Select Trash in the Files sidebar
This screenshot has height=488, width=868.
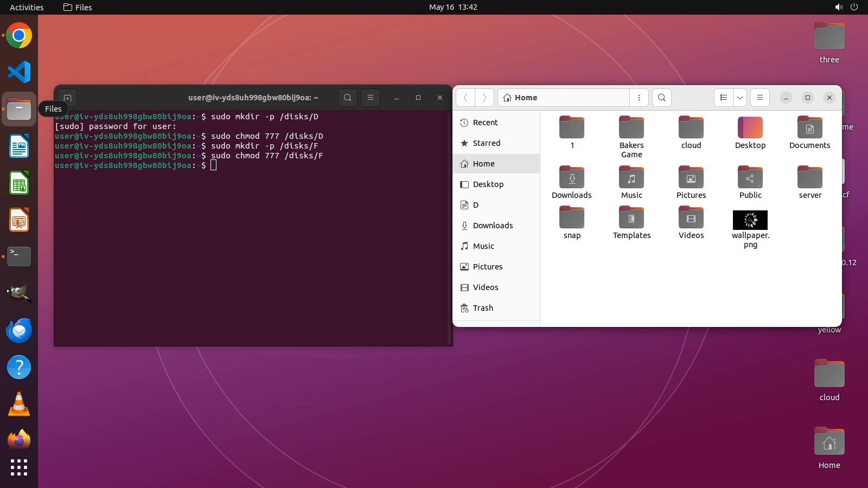483,308
